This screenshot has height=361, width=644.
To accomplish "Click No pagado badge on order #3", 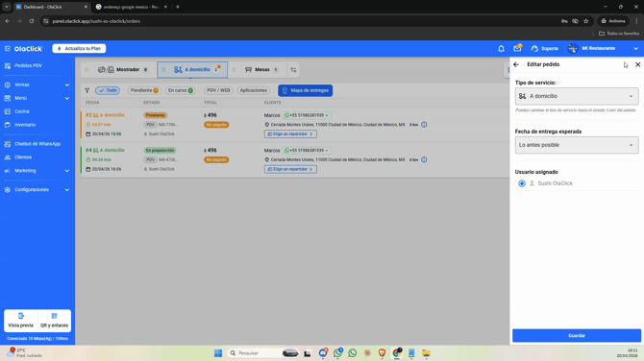I will 216,125.
